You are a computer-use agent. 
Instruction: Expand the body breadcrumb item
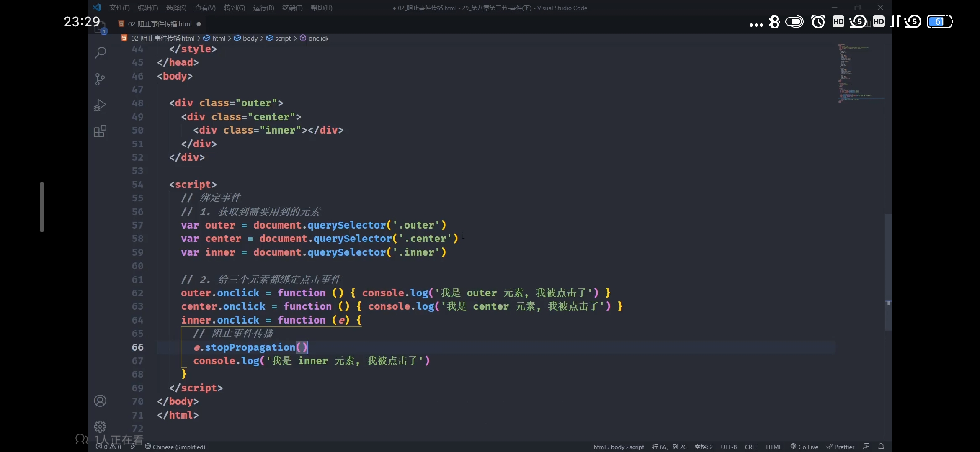[250, 38]
